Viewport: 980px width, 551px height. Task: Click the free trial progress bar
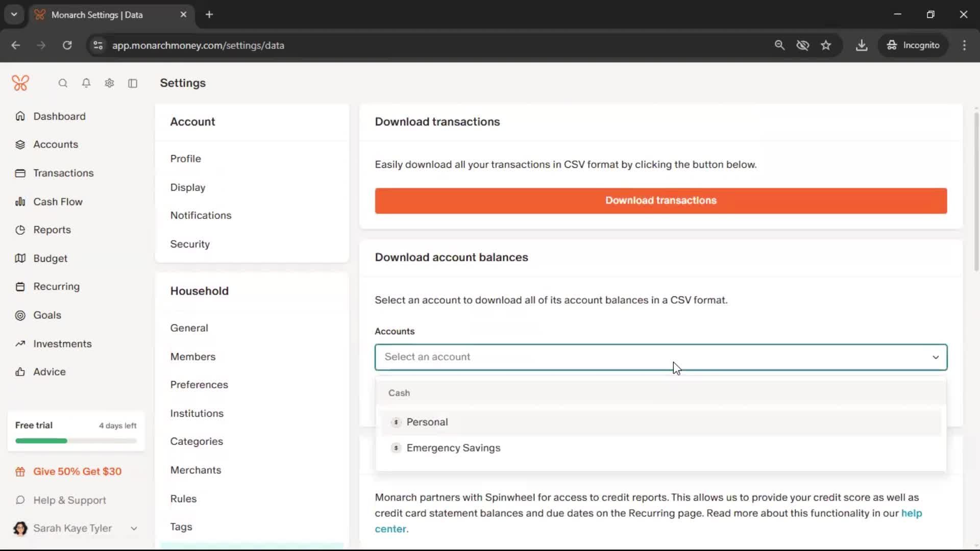[x=76, y=441]
